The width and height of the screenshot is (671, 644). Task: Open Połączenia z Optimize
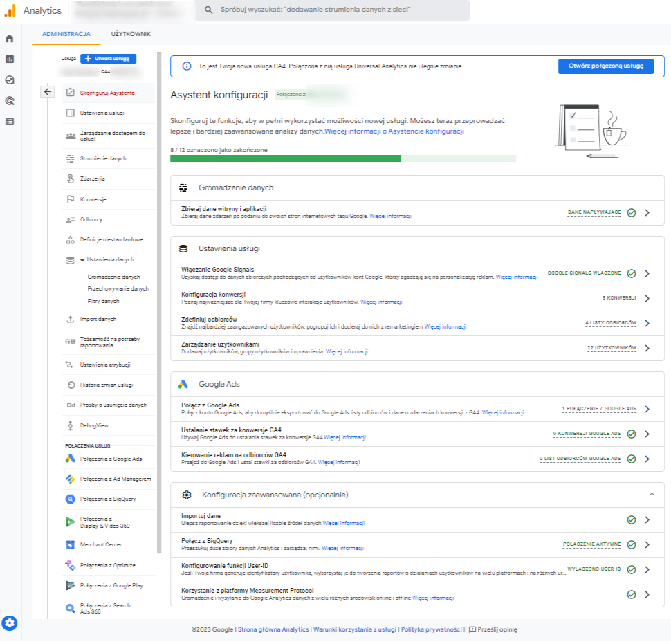(109, 565)
